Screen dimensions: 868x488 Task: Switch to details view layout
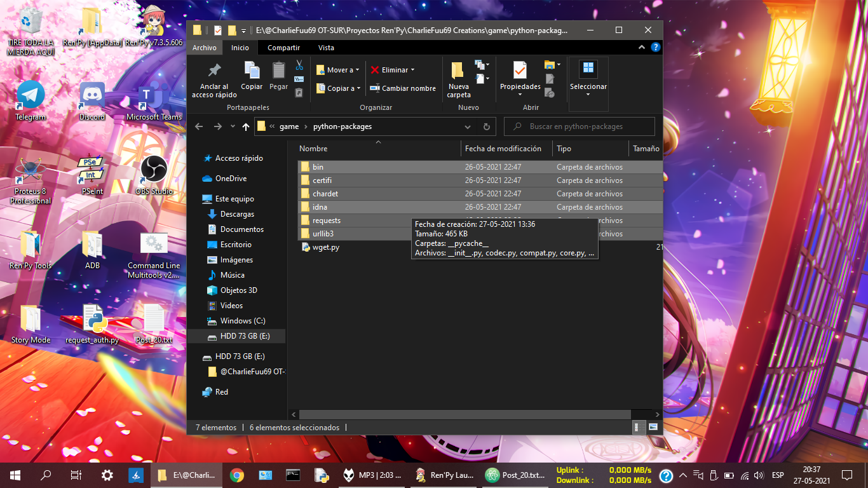[x=639, y=427]
